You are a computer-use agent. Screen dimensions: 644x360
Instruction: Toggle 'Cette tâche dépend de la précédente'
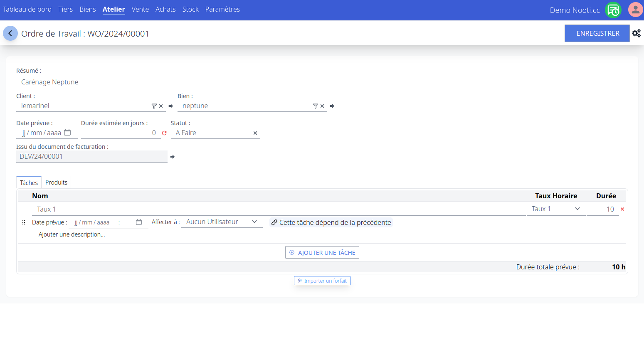click(331, 222)
